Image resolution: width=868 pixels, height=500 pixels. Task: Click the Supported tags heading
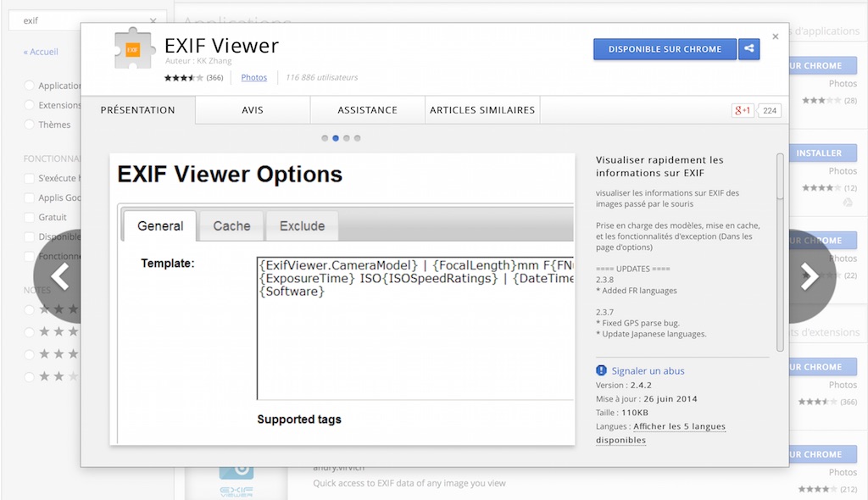coord(299,419)
